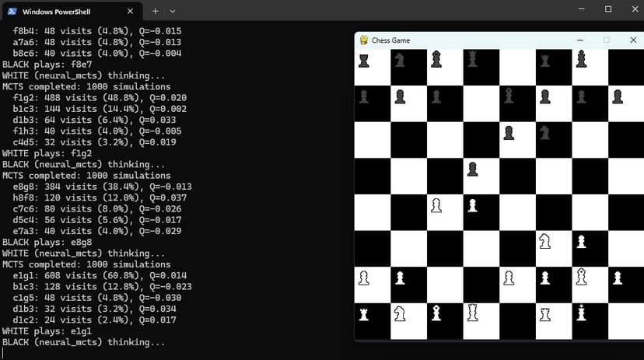644x360 pixels.
Task: Click the line 'WHITE plays: f1g2'
Action: [x=47, y=153]
